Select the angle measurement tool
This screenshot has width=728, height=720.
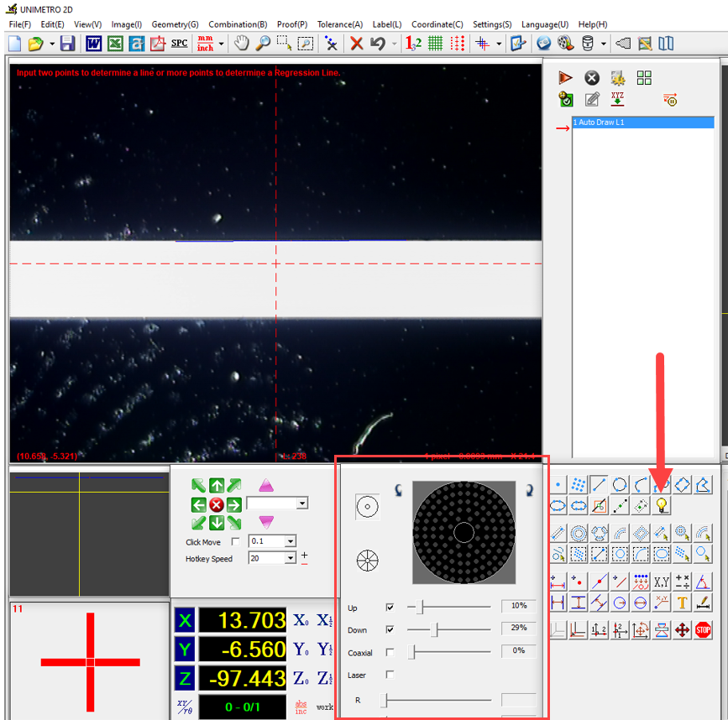tap(703, 581)
